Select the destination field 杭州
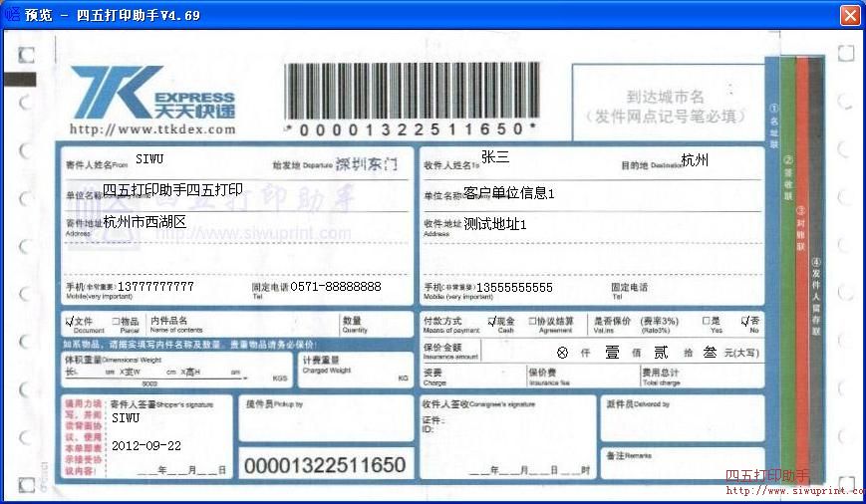This screenshot has height=504, width=866. click(695, 160)
